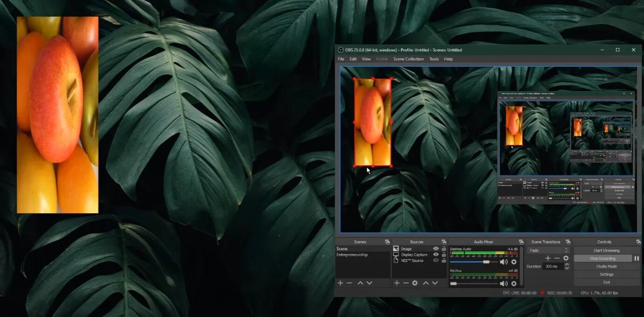Open Desktop Audio settings gear

(x=514, y=262)
